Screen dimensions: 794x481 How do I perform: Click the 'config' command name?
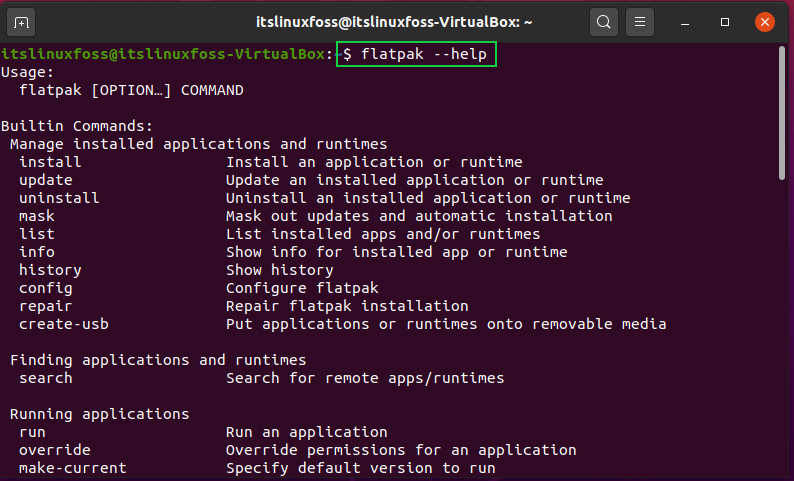46,288
